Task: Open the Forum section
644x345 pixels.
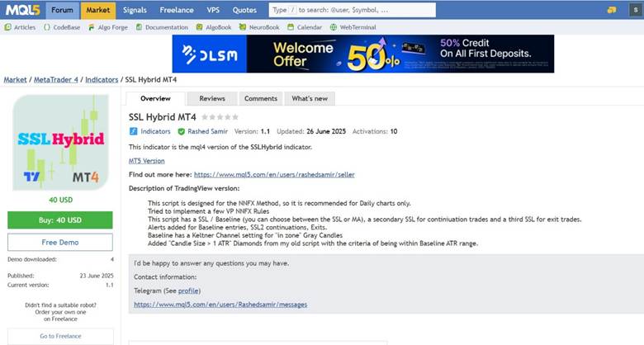Action: [x=63, y=10]
